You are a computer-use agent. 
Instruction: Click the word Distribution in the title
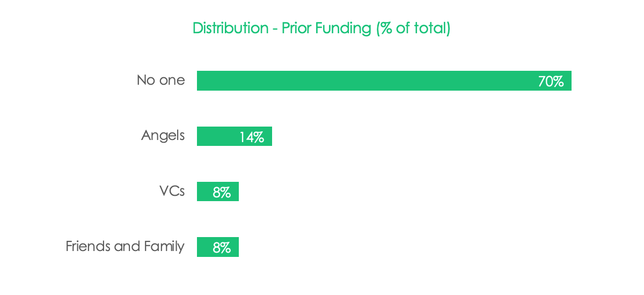point(231,28)
